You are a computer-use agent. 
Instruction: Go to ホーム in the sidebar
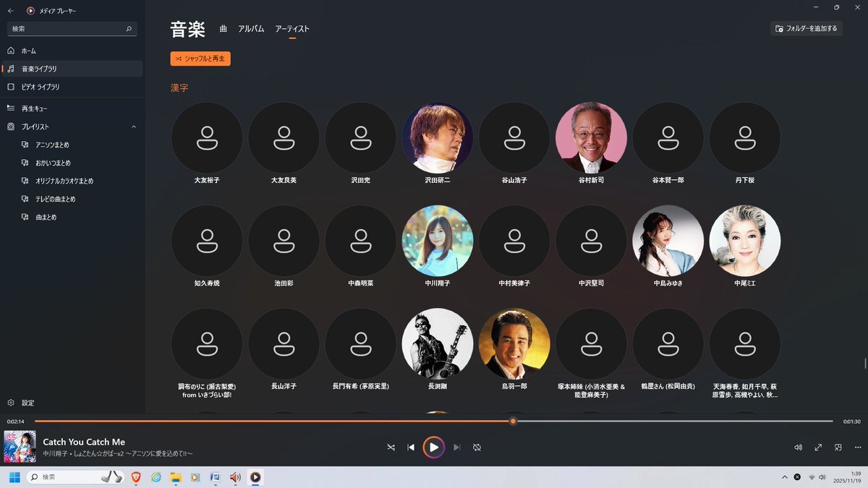pos(29,51)
